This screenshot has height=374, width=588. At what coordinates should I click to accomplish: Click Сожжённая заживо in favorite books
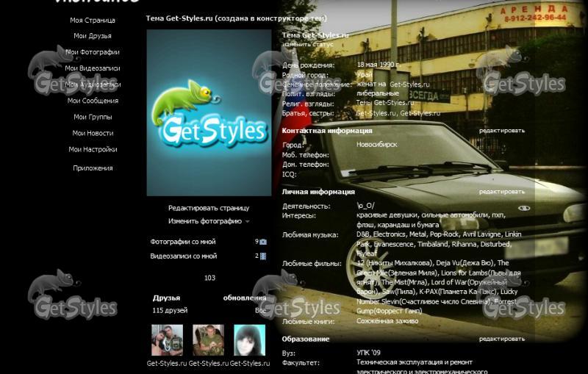387,321
